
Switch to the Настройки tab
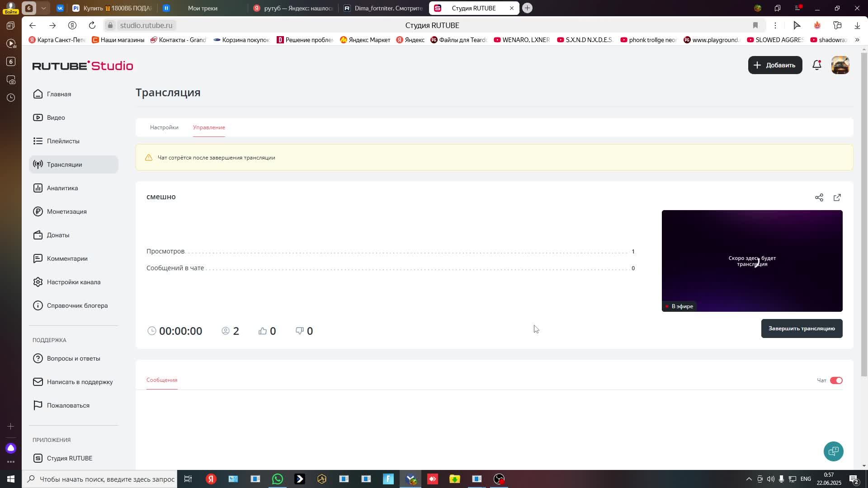tap(164, 127)
